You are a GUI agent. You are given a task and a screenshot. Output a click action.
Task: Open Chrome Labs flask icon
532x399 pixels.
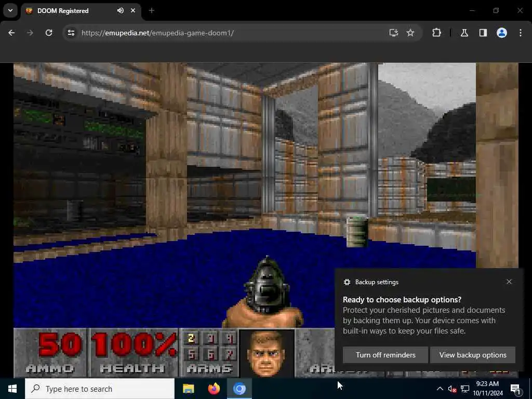(464, 33)
